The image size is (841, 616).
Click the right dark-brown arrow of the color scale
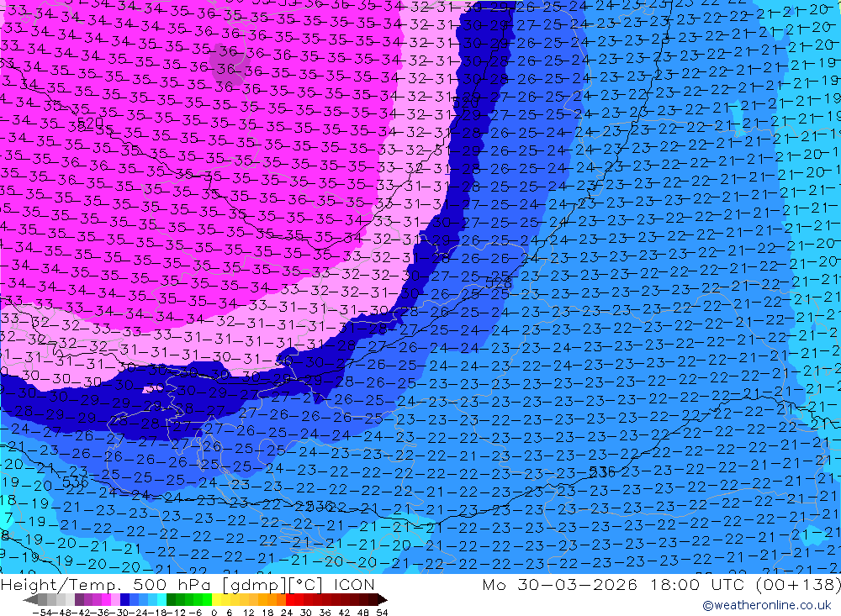(383, 600)
